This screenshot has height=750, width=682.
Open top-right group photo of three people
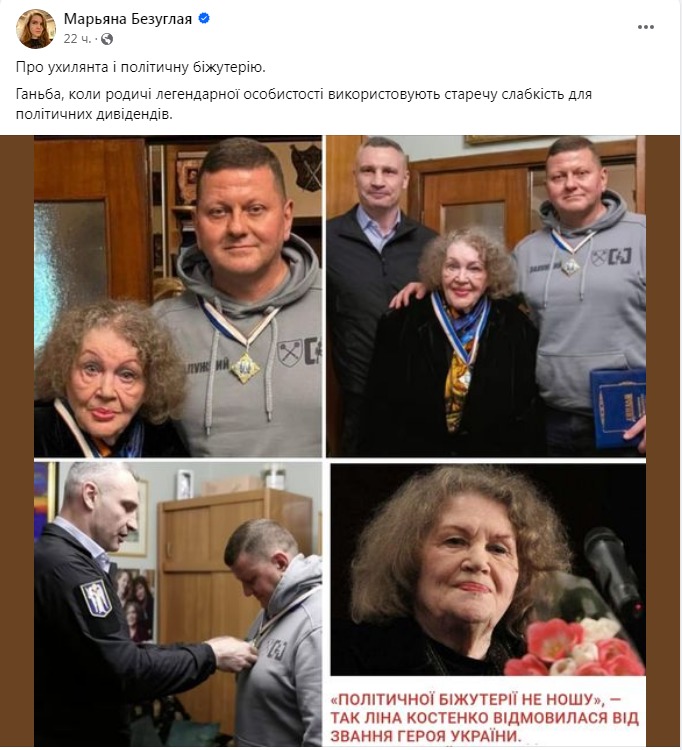pos(486,296)
